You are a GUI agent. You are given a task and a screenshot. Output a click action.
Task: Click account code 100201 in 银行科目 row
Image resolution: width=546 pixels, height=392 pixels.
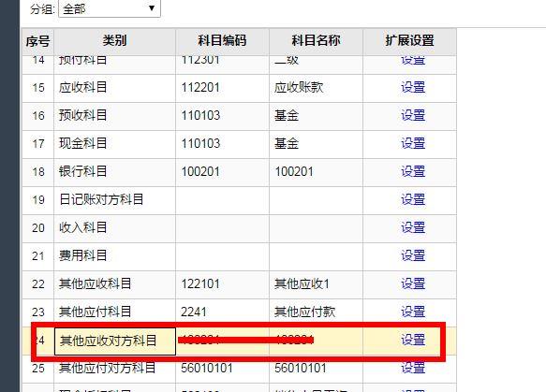(x=200, y=172)
